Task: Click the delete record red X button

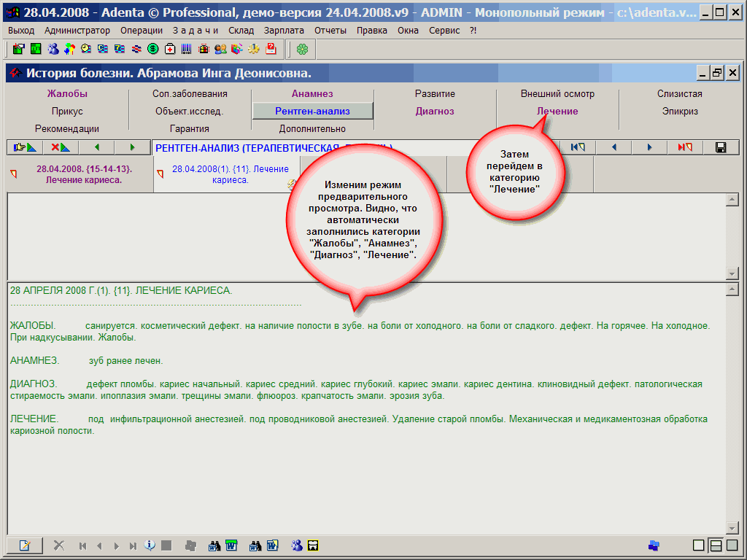Action: point(60,147)
